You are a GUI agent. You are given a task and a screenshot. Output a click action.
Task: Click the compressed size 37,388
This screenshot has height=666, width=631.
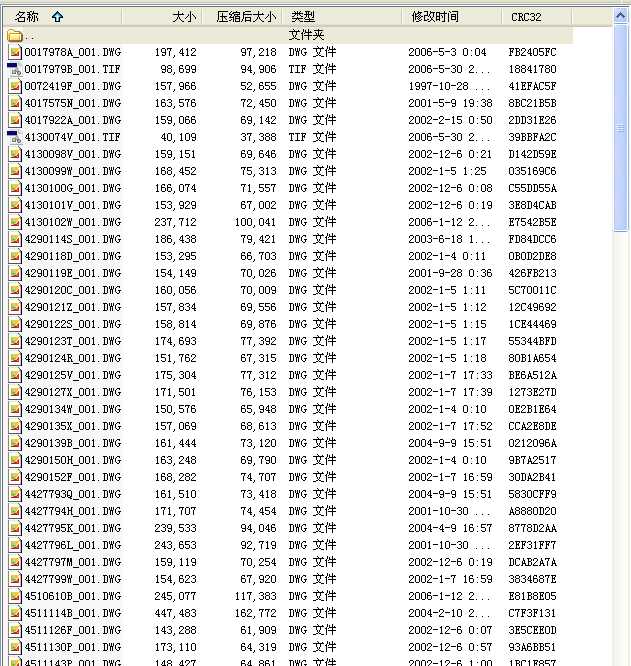[x=258, y=137]
